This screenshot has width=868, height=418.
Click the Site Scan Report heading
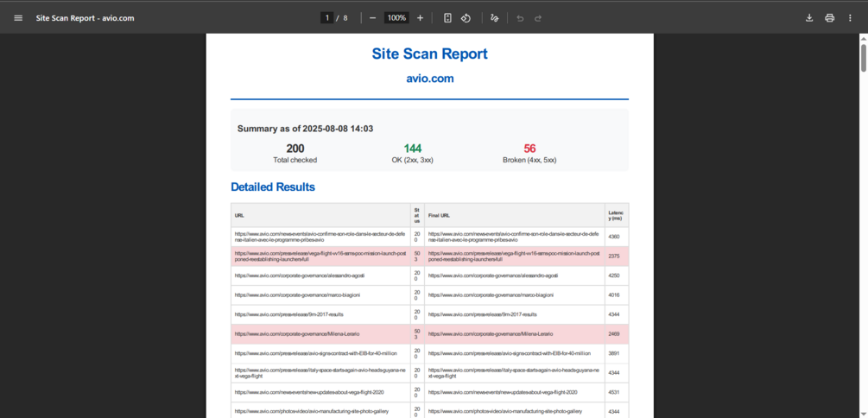[x=429, y=54]
